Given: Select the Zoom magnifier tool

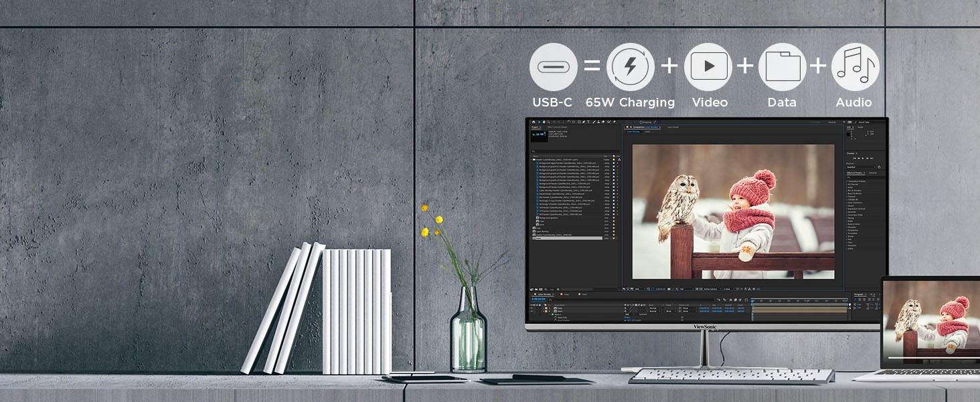Looking at the screenshot, I should (x=549, y=122).
